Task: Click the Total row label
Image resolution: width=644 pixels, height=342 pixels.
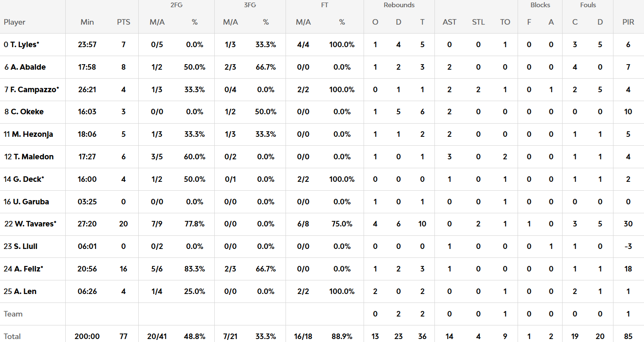Action: click(12, 336)
